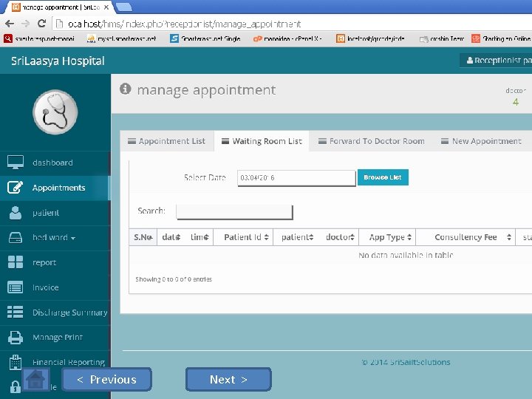The height and width of the screenshot is (399, 532).
Task: Open the report grid icon
Action: click(x=16, y=262)
